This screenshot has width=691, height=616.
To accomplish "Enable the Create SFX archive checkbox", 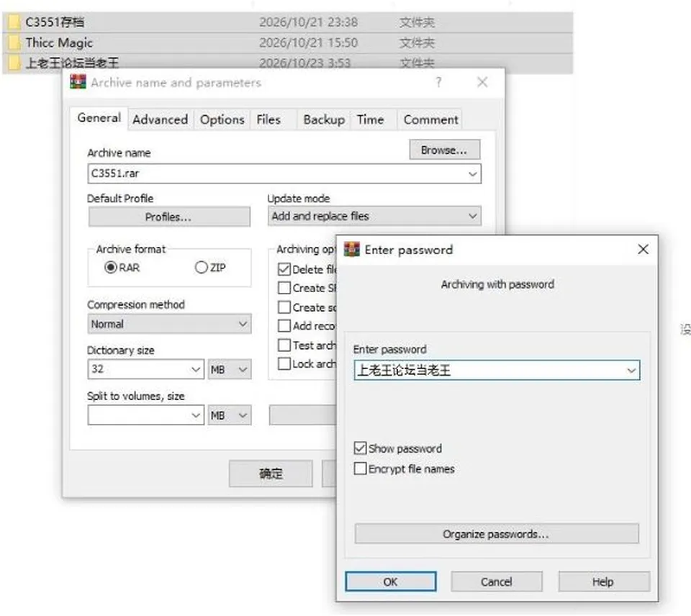I will 284,288.
